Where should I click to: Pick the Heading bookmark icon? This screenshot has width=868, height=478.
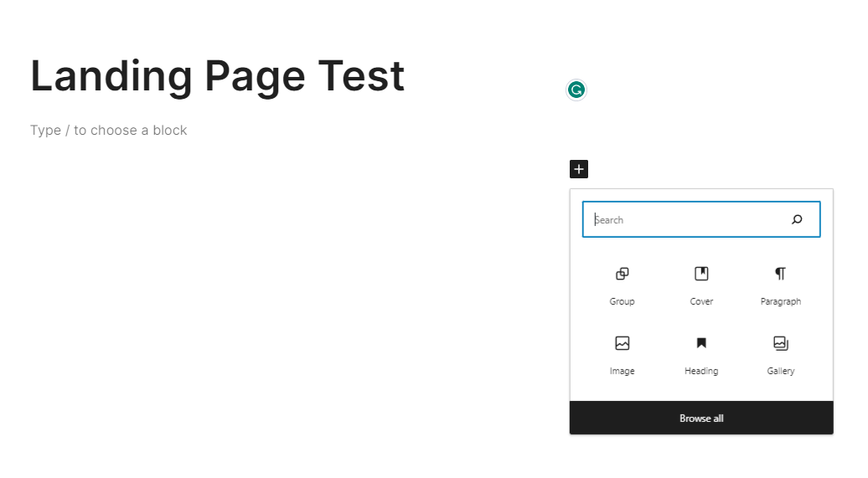point(701,343)
